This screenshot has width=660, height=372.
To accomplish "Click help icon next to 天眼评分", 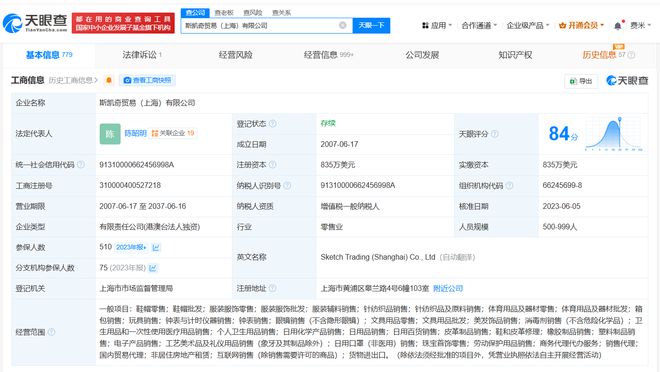I will tap(495, 134).
